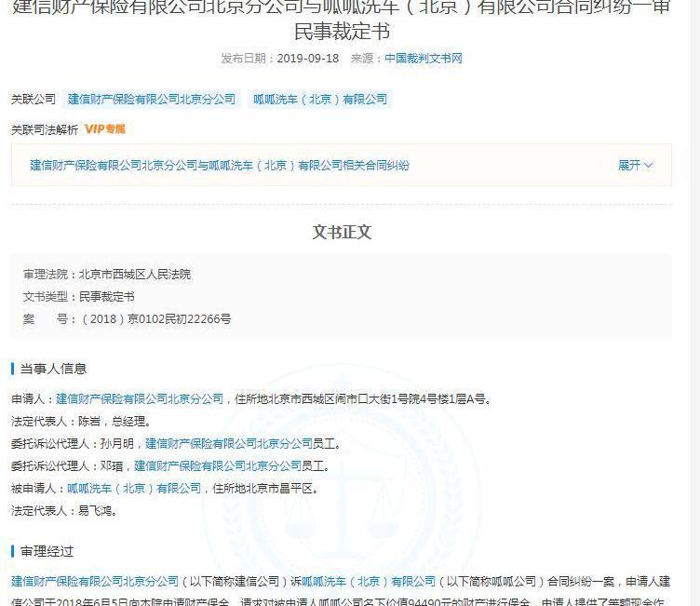Click the 关联公司 label
Screen dimensions: 700x606
(x=34, y=100)
